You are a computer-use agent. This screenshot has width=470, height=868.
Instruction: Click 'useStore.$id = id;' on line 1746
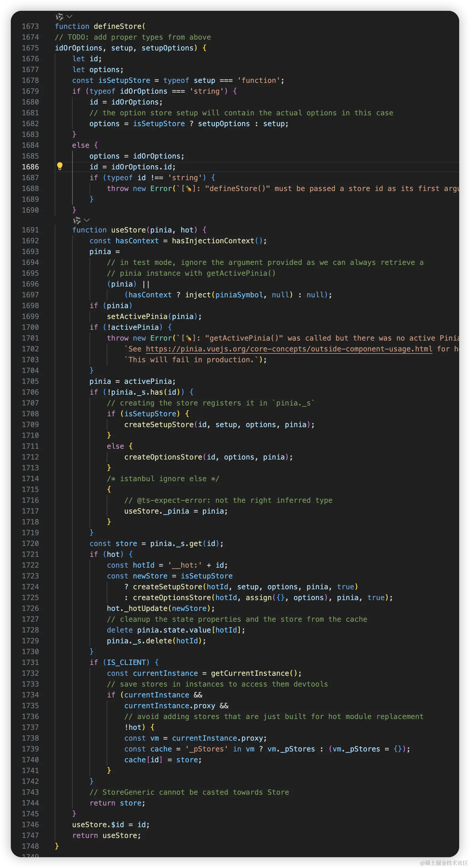click(x=111, y=824)
